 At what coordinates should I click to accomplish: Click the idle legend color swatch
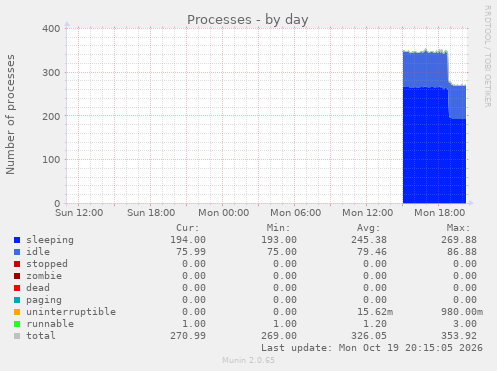tap(17, 252)
